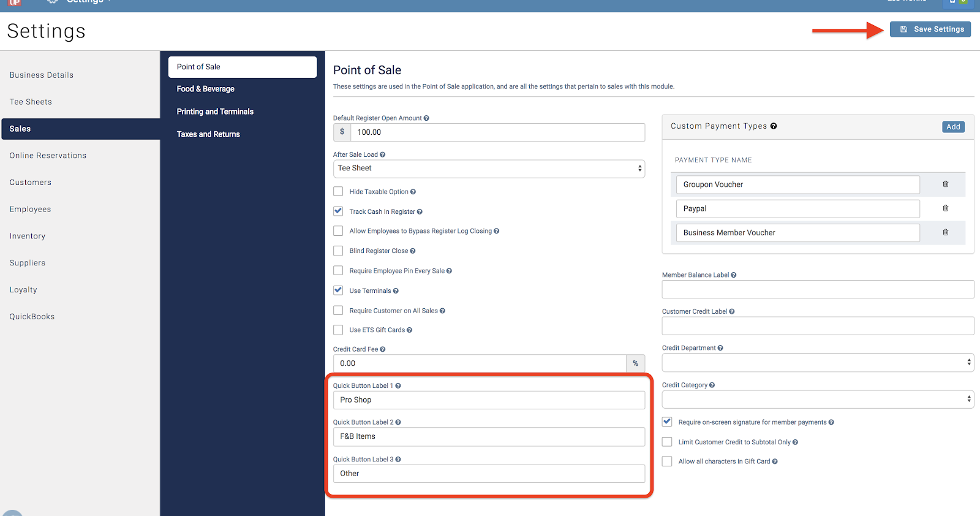Toggle Allow Employees to Bypass Register Log Closing
The image size is (980, 516).
coord(338,231)
